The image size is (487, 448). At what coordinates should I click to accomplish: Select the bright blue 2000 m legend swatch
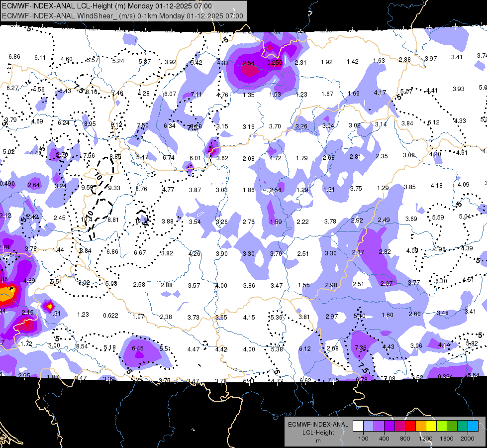473,426
